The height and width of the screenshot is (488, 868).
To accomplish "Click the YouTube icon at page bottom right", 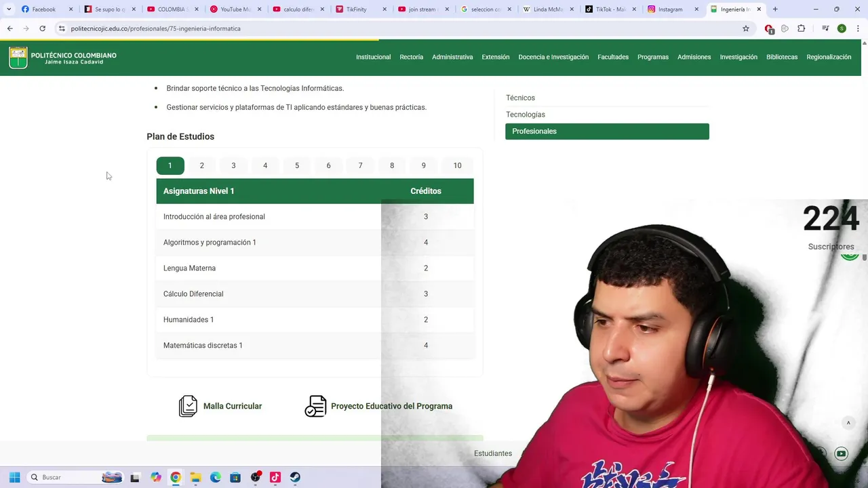I will pos(842,453).
